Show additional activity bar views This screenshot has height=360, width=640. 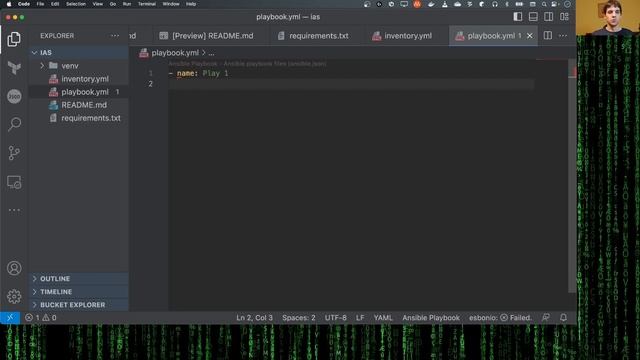[x=14, y=210]
